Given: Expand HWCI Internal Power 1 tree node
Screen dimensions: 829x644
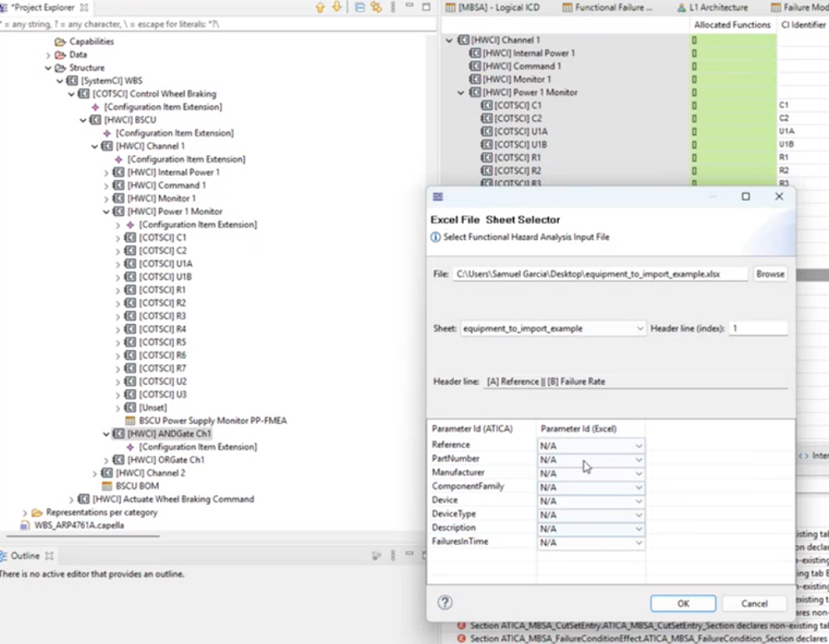Looking at the screenshot, I should [107, 172].
